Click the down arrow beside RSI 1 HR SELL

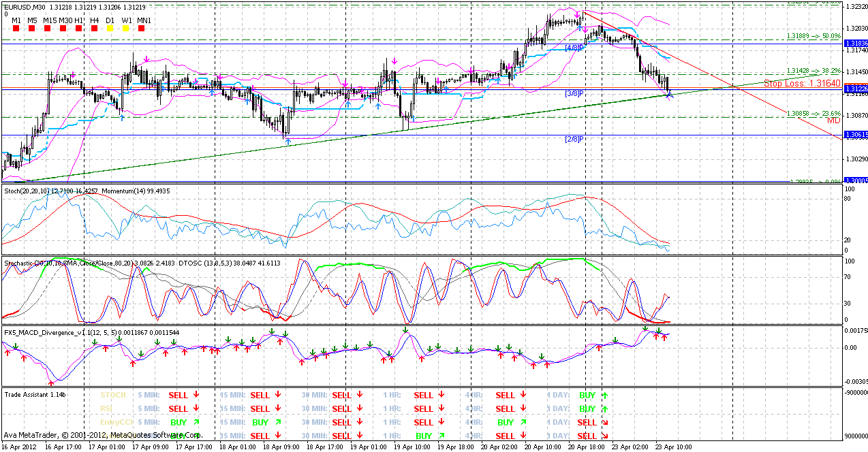(x=441, y=408)
